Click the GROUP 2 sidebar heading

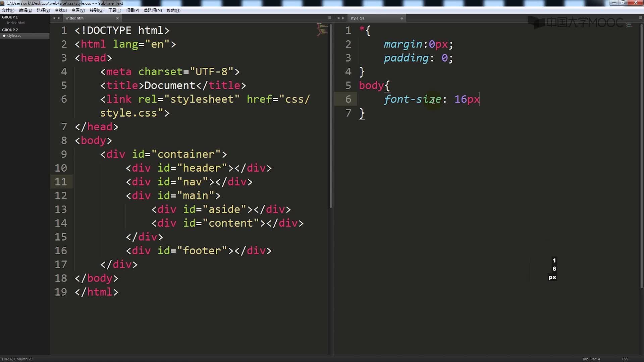point(10,30)
